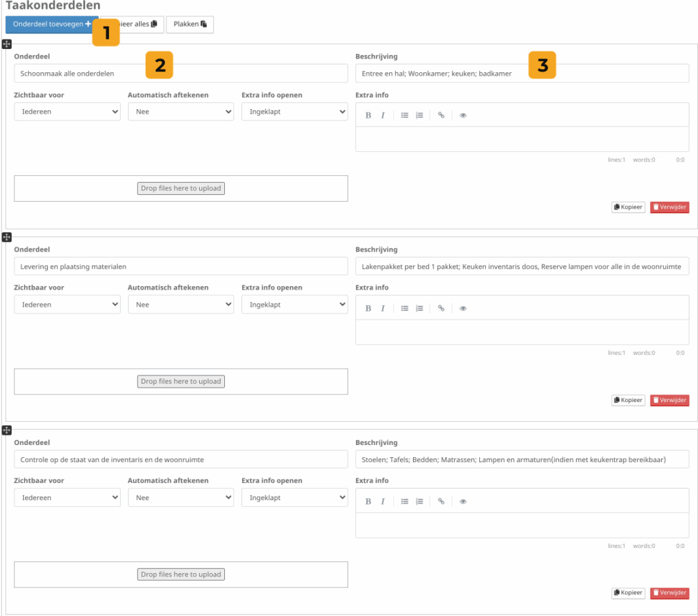Click 'Kopieer' for Schoonmaak alle onderdelen
The image size is (698, 616).
tap(628, 207)
